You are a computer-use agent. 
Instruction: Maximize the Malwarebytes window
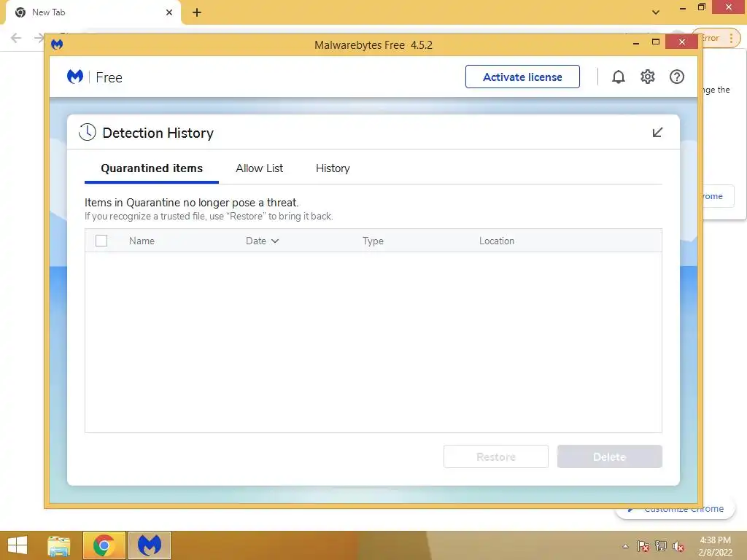[x=656, y=42]
